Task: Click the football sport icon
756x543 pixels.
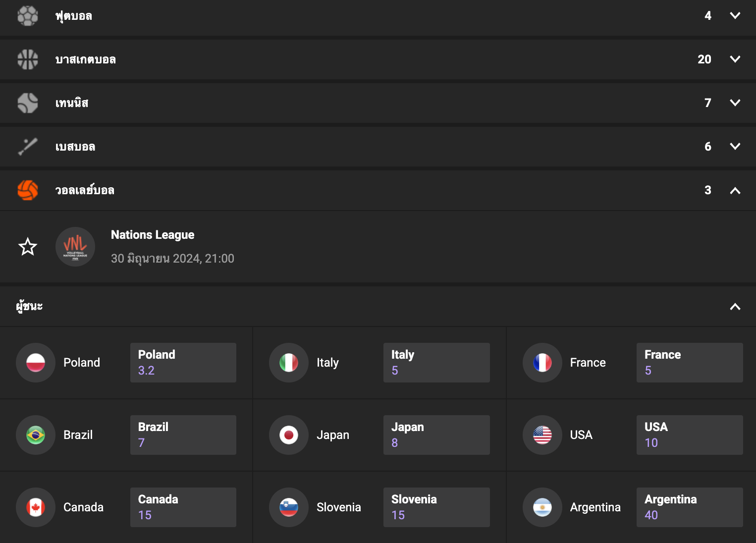Action: [x=28, y=16]
